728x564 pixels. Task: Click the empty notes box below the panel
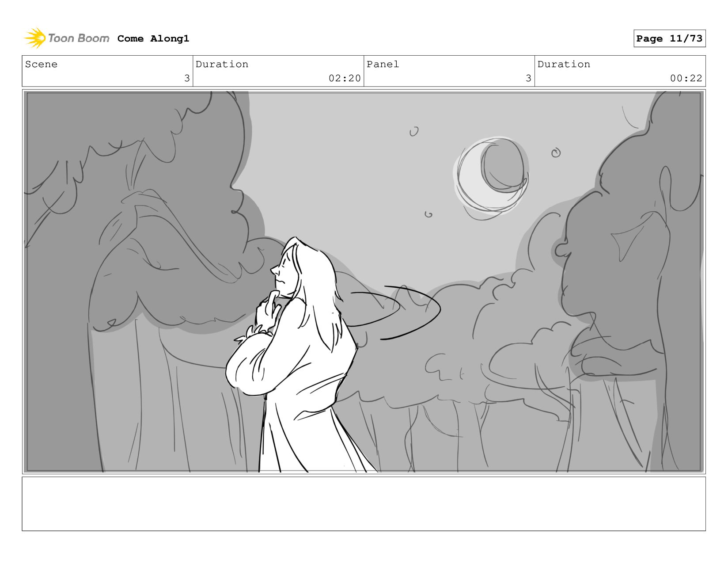(x=364, y=503)
